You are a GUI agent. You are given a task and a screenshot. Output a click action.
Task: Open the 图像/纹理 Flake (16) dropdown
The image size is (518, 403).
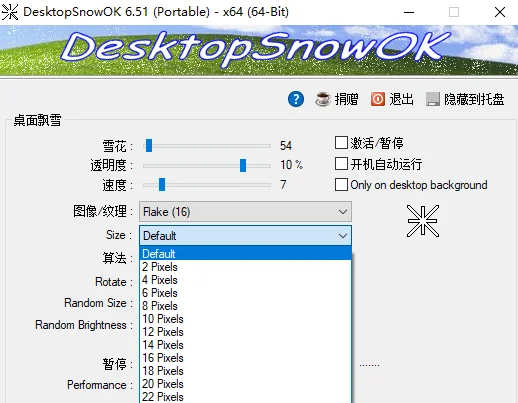coord(245,212)
